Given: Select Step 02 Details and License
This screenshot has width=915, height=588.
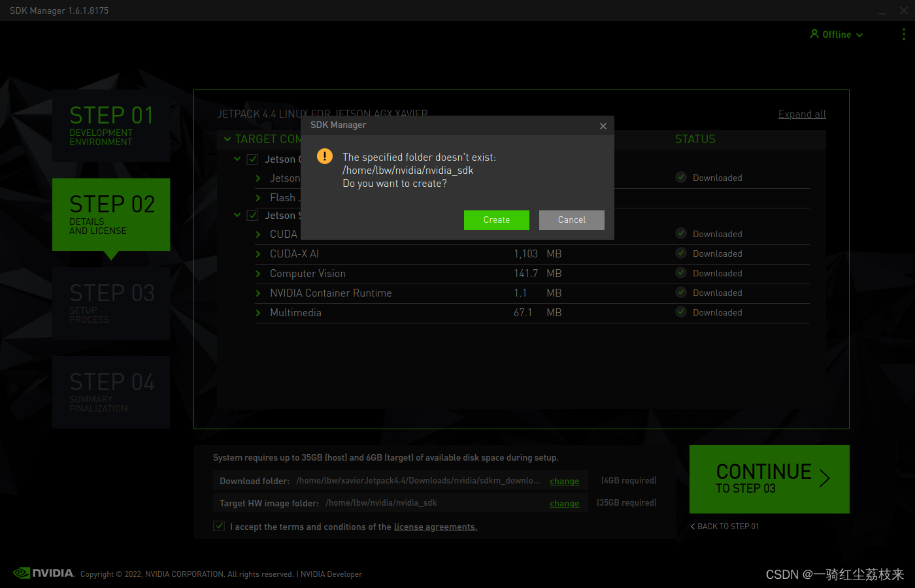Looking at the screenshot, I should click(111, 214).
